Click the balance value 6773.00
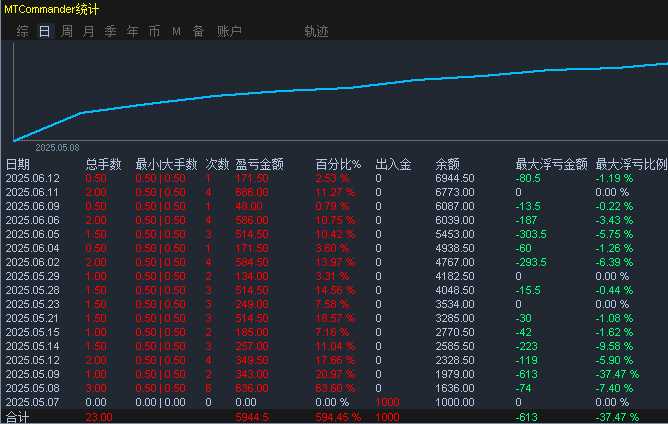The image size is (668, 424). tap(455, 192)
